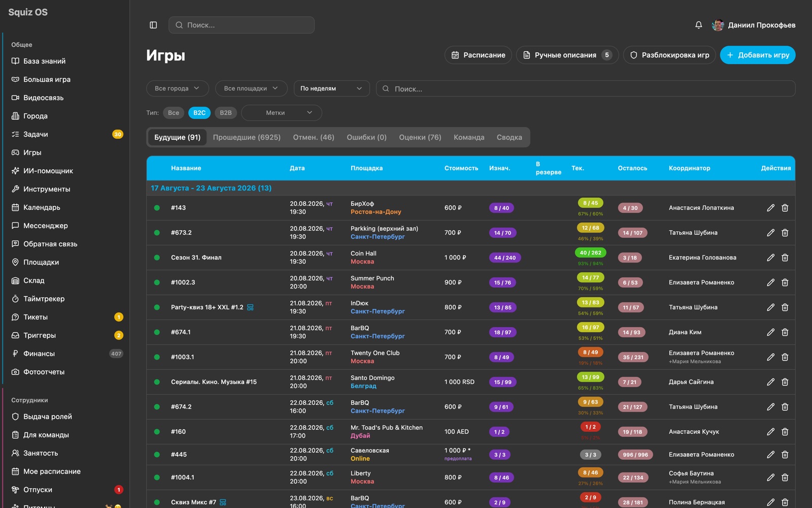
Task: Click green status dot of #674.1
Action: [157, 332]
